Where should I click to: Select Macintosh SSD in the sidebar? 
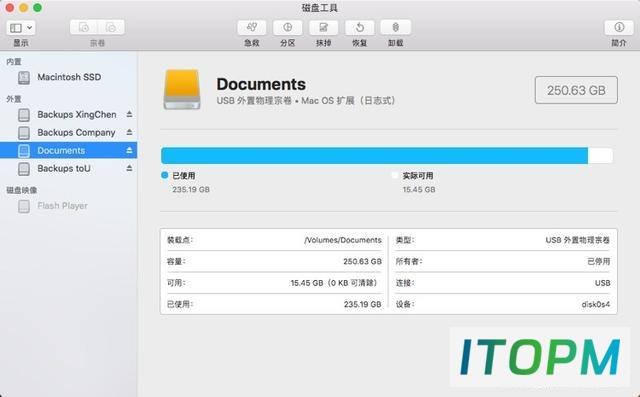click(69, 77)
